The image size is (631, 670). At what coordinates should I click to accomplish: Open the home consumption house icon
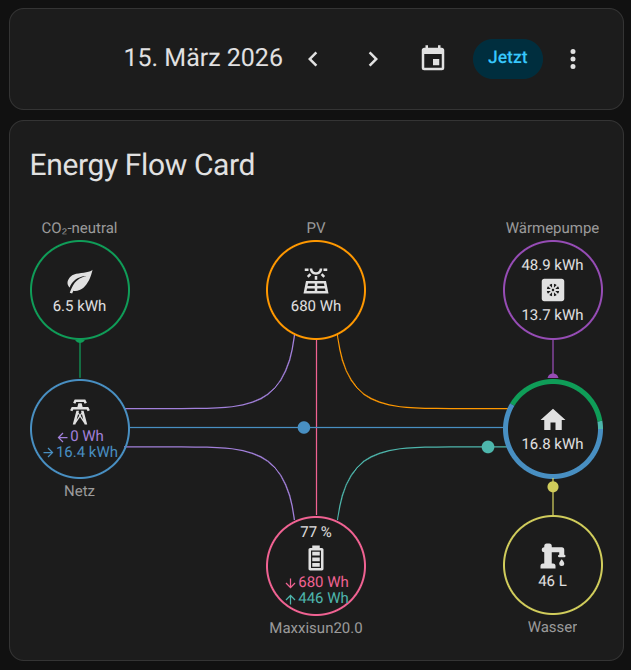tap(553, 419)
